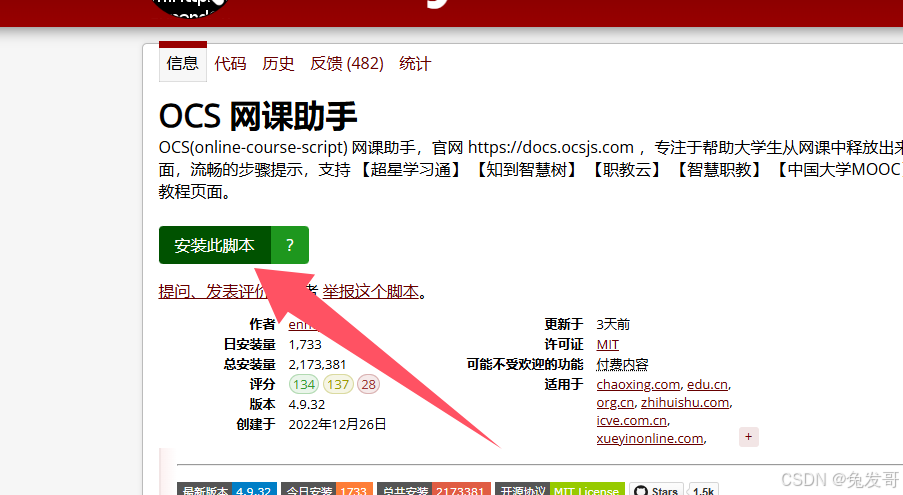
Task: Click the total installs value 2,173,381
Action: coord(317,364)
